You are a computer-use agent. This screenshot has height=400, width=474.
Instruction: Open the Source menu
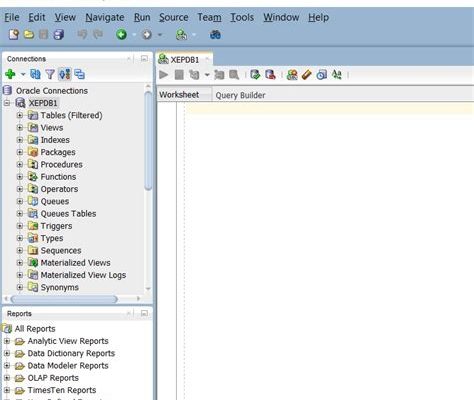point(173,17)
